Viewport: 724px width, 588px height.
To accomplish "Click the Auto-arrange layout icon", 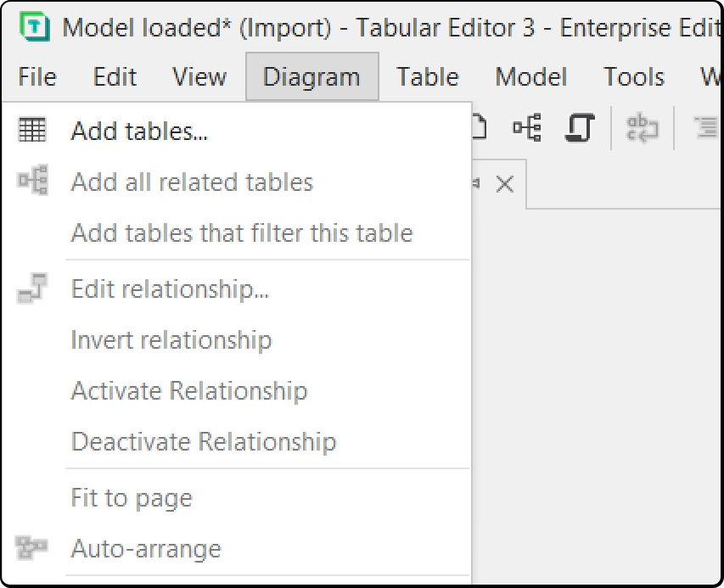I will [x=31, y=548].
